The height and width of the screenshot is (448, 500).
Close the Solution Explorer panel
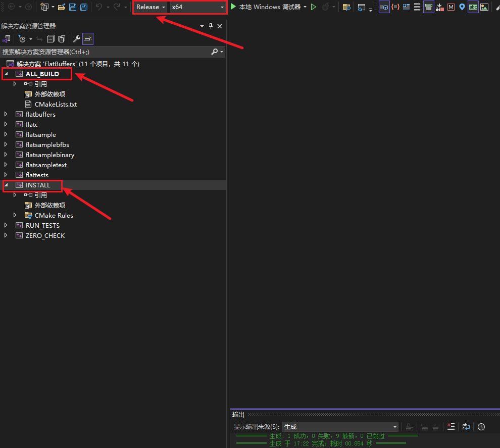[x=220, y=26]
